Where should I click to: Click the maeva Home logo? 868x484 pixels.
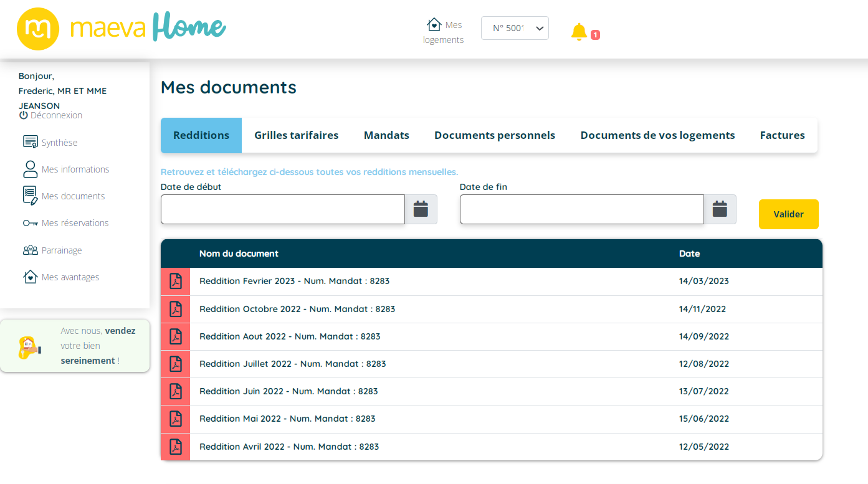tap(122, 29)
